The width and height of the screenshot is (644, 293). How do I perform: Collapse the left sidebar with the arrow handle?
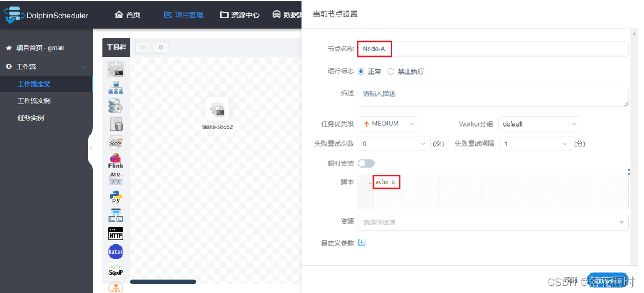tap(91, 149)
